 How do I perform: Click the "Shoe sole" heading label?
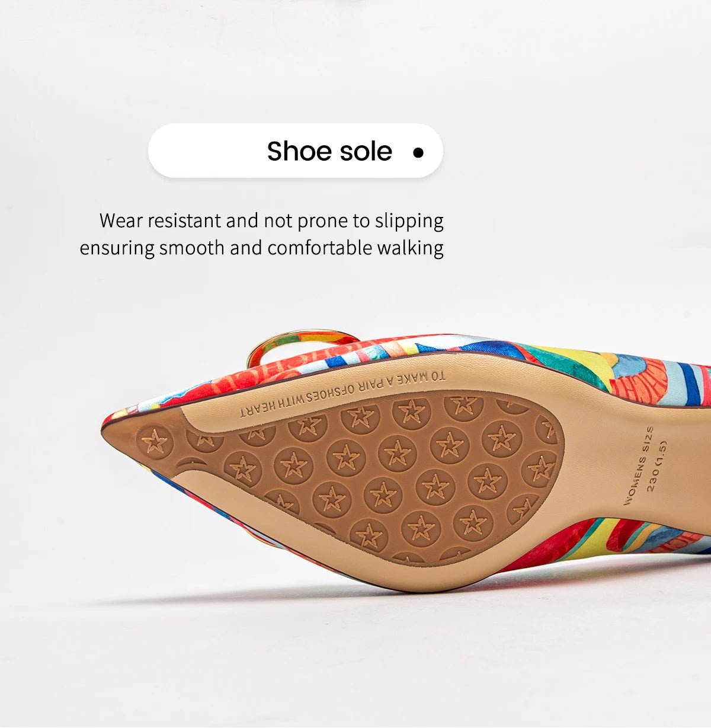[329, 151]
